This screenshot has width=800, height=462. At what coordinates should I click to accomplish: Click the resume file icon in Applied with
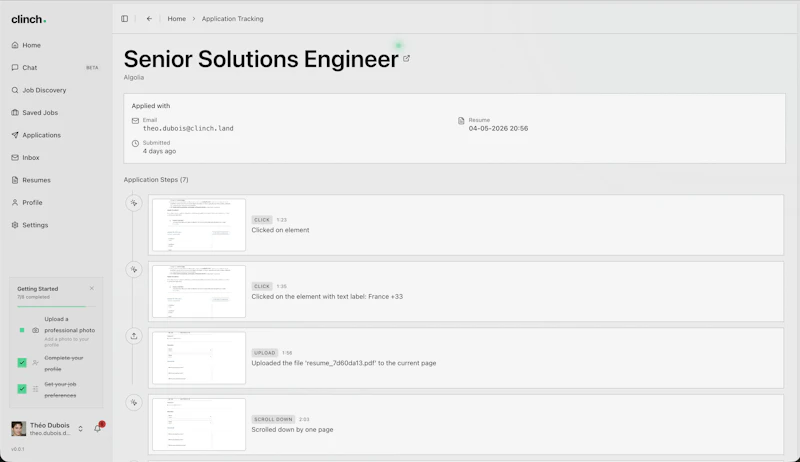point(461,121)
